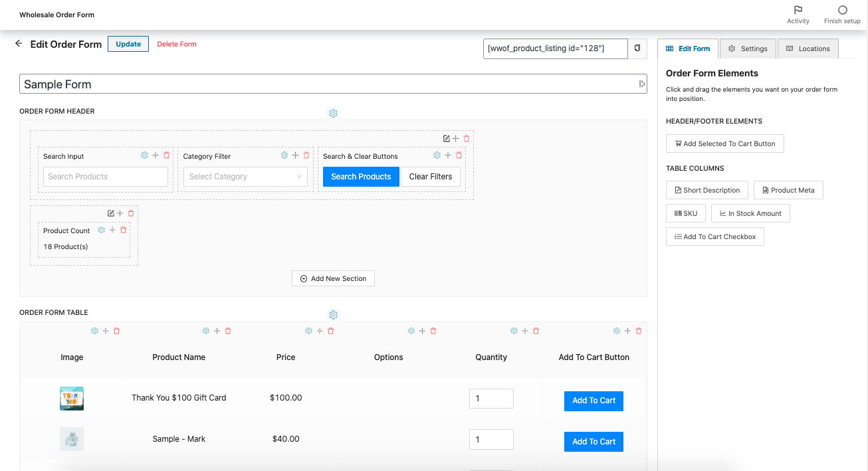Switch to the Settings tab
The width and height of the screenshot is (868, 471).
click(x=748, y=48)
